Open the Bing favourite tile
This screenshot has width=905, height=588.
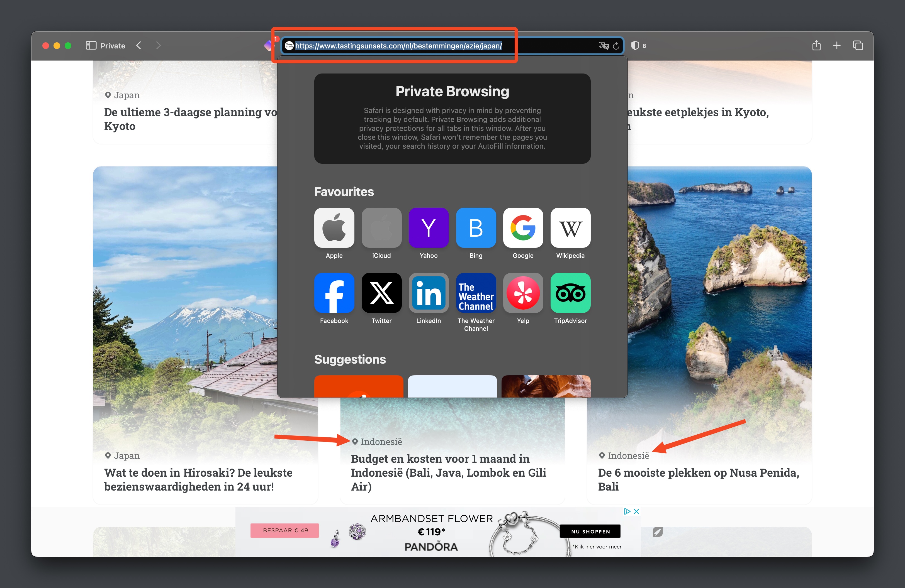[476, 227]
